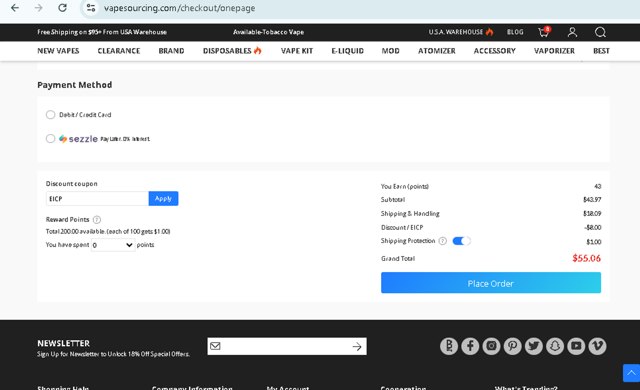Viewport: 640px width, 390px height.
Task: Open the MOD menu item
Action: coord(391,51)
